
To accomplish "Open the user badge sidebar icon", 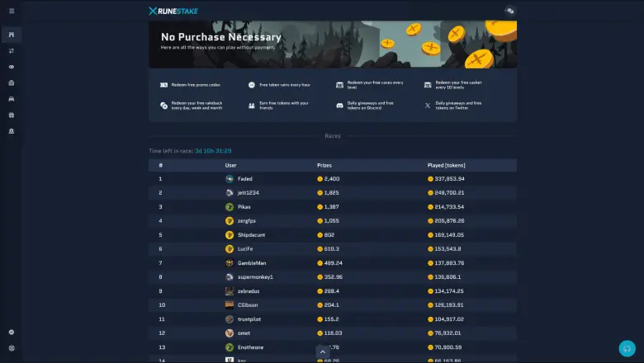I will (12, 131).
